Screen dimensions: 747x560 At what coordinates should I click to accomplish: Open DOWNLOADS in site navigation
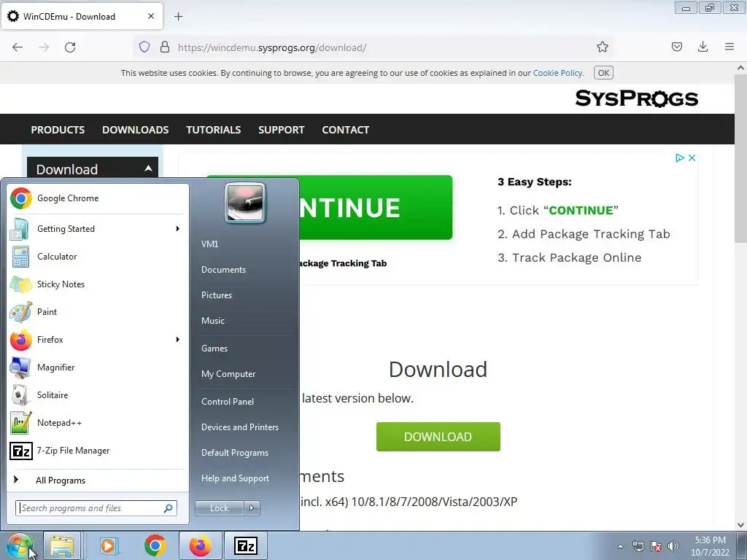pos(135,130)
